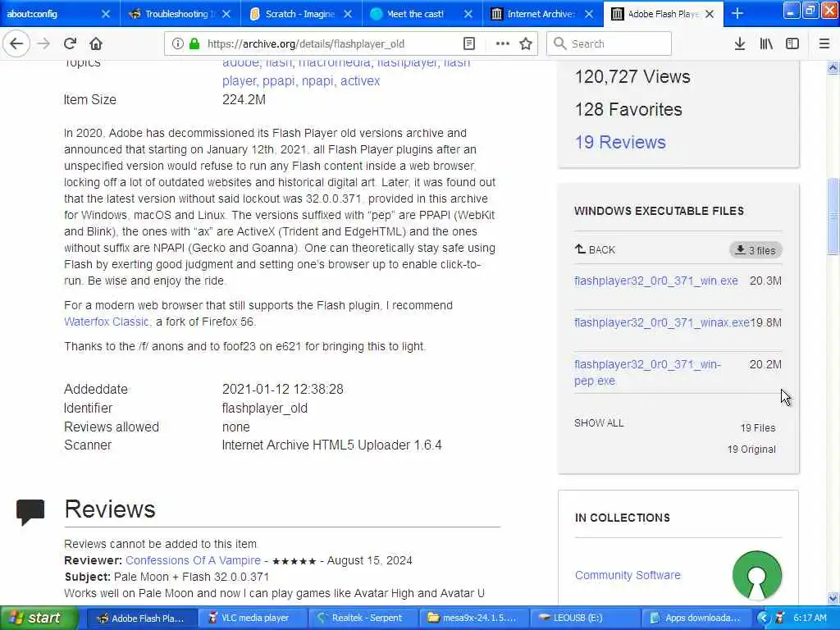Click BACK in Windows Executable Files
The height and width of the screenshot is (630, 840).
(596, 249)
